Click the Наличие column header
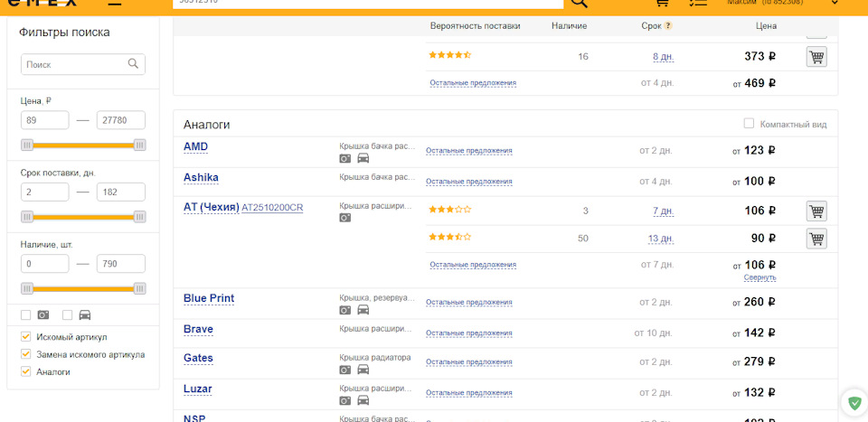Screen dimensions: 868x422 569,26
